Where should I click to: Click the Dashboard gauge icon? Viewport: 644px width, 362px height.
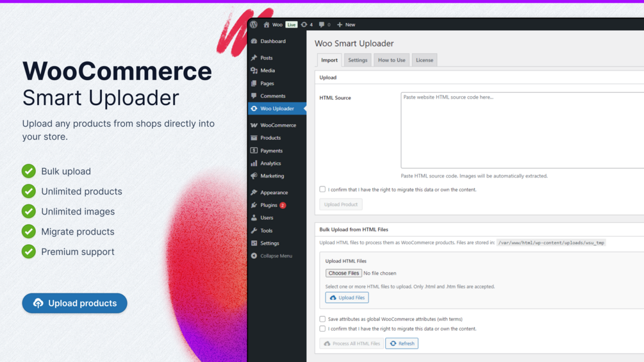click(254, 41)
